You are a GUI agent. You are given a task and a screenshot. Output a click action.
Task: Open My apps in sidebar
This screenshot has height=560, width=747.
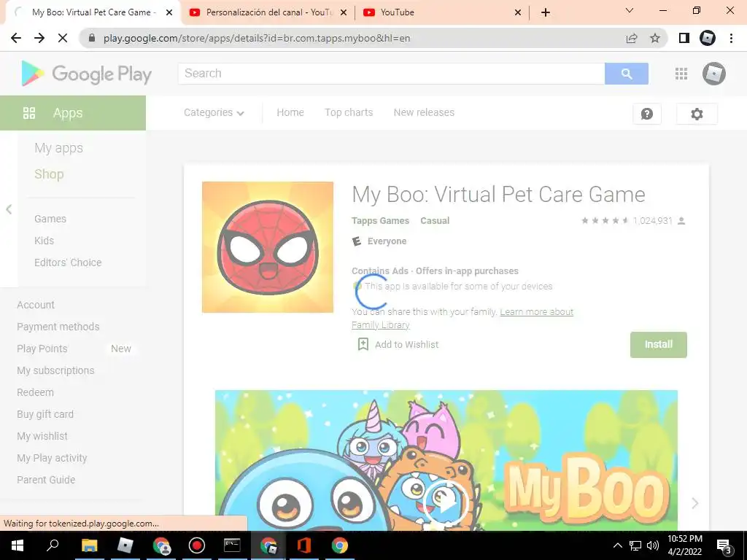58,148
